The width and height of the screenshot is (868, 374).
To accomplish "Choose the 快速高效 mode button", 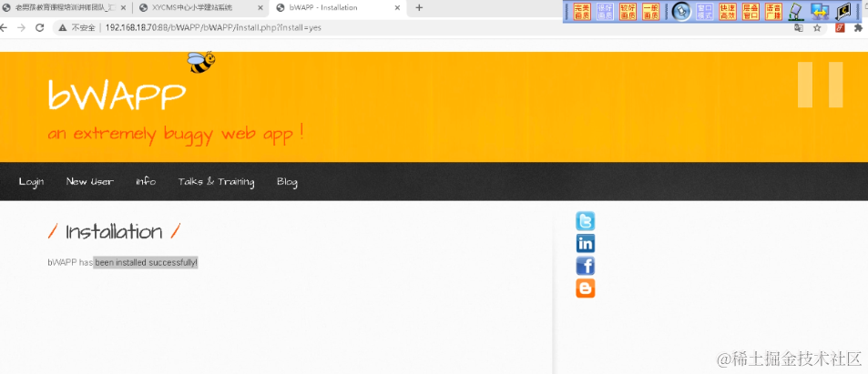I will pos(728,11).
